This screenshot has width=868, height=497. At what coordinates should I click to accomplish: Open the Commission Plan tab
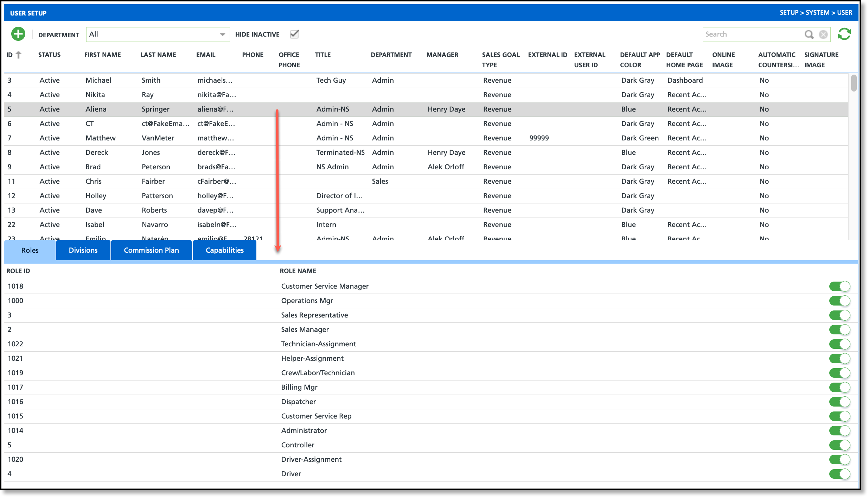pos(151,250)
